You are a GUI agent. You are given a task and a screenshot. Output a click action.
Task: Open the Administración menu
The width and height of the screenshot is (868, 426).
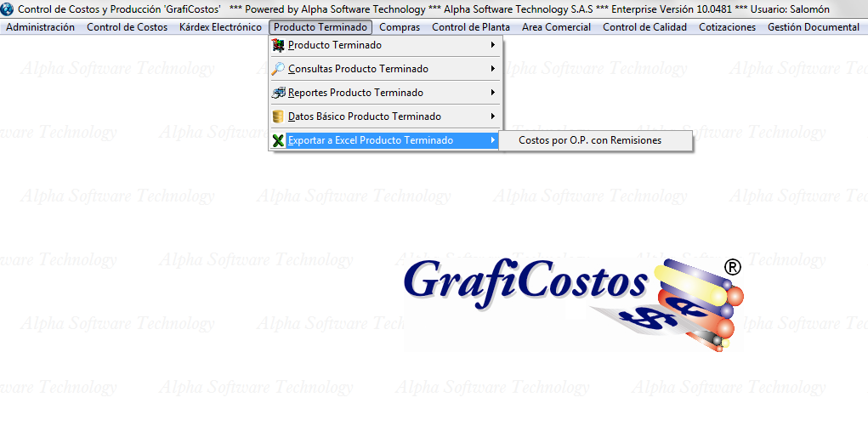(40, 27)
